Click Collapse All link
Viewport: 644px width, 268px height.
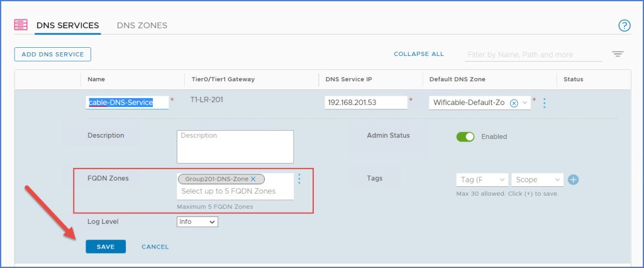(419, 54)
